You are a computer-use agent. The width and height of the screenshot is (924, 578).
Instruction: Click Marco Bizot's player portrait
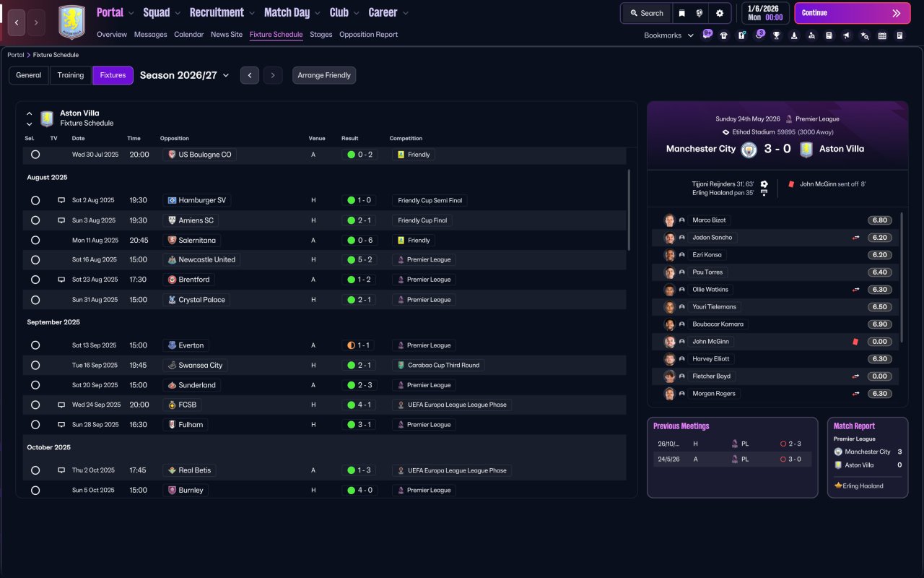(x=669, y=220)
